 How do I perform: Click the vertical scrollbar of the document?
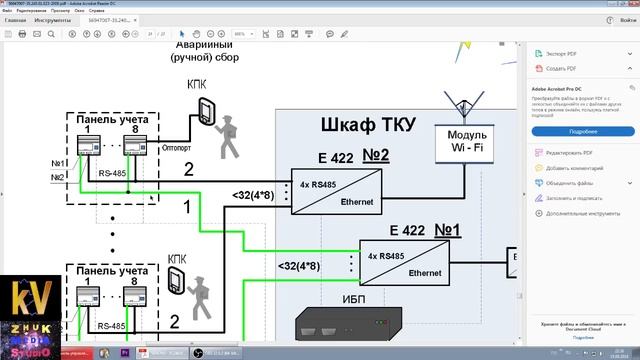pos(520,295)
